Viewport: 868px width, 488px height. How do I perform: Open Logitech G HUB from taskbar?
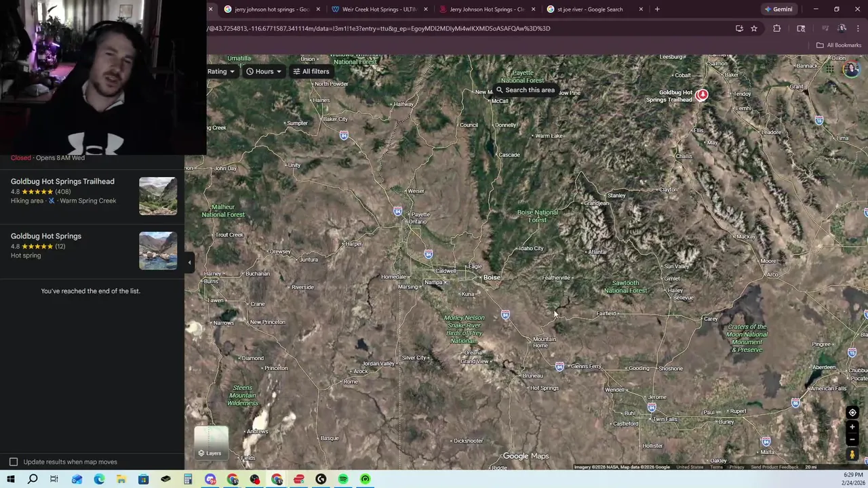pyautogui.click(x=321, y=479)
